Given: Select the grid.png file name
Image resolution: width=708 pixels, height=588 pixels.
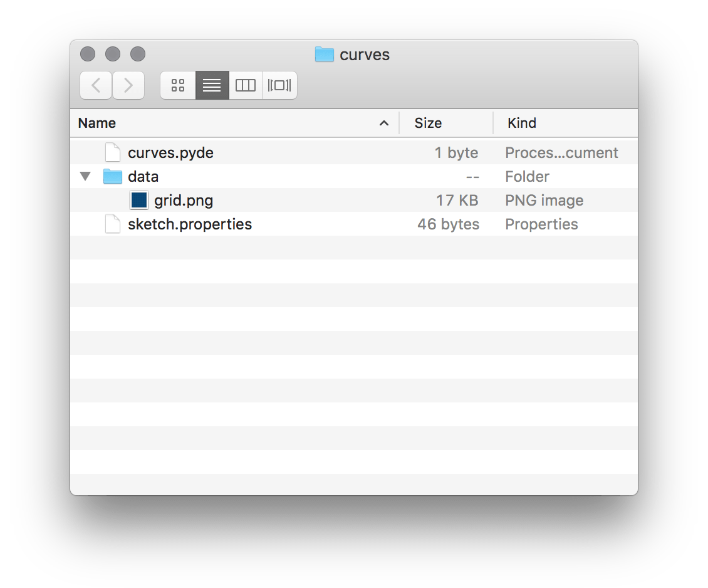Looking at the screenshot, I should coord(184,201).
